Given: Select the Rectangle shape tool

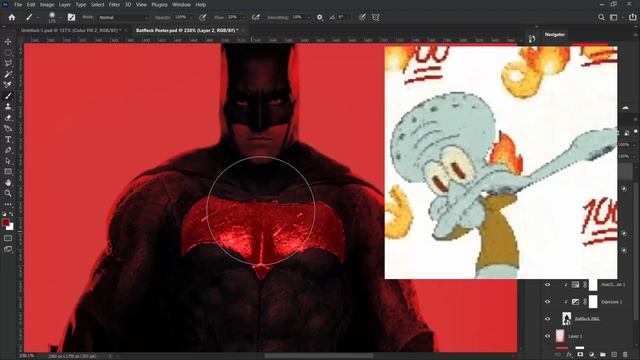Looking at the screenshot, I should pos(8,172).
